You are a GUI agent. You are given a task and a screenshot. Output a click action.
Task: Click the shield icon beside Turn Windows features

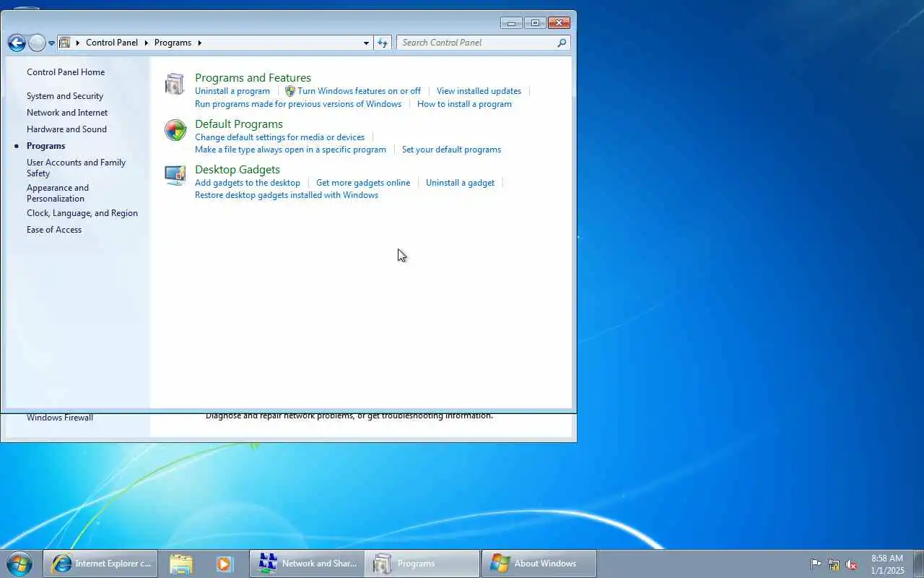coord(290,91)
